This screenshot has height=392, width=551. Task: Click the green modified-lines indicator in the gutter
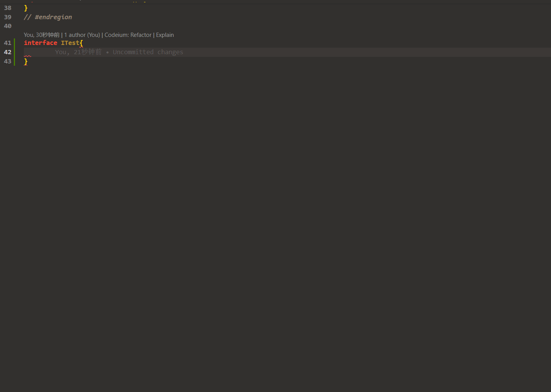(15, 52)
